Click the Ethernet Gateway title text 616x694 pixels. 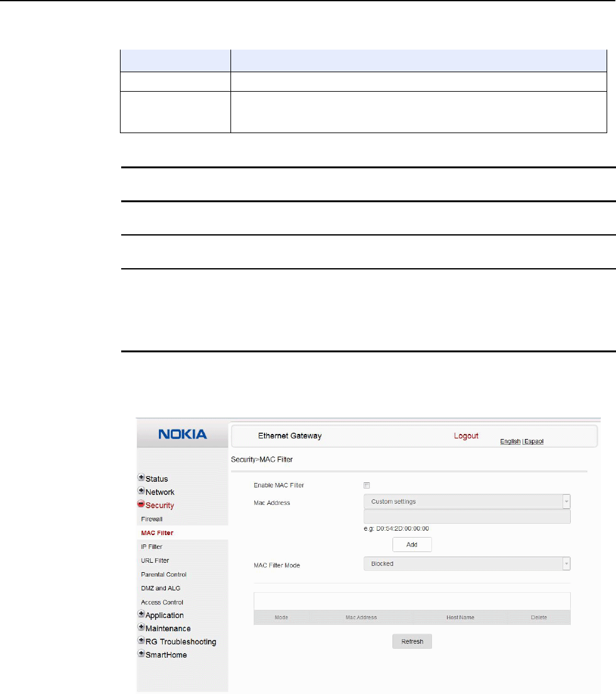click(290, 436)
